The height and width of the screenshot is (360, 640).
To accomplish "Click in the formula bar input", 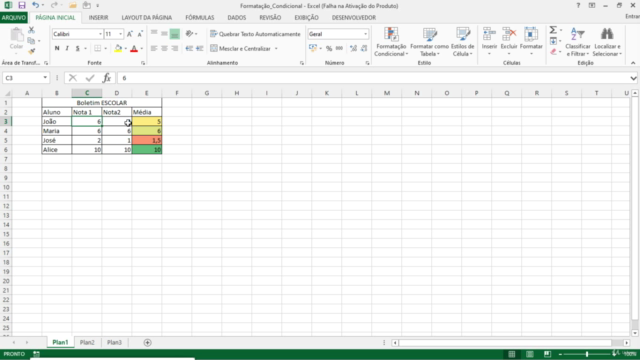I will click(373, 78).
